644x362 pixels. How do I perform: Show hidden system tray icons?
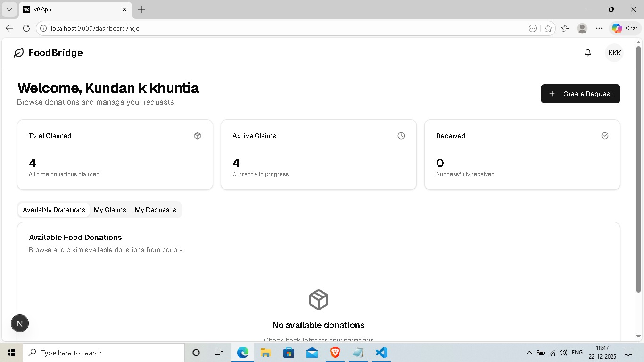click(x=529, y=353)
